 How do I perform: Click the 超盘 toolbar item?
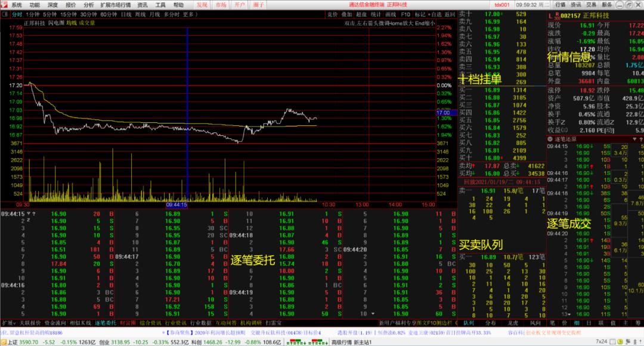pos(361,14)
